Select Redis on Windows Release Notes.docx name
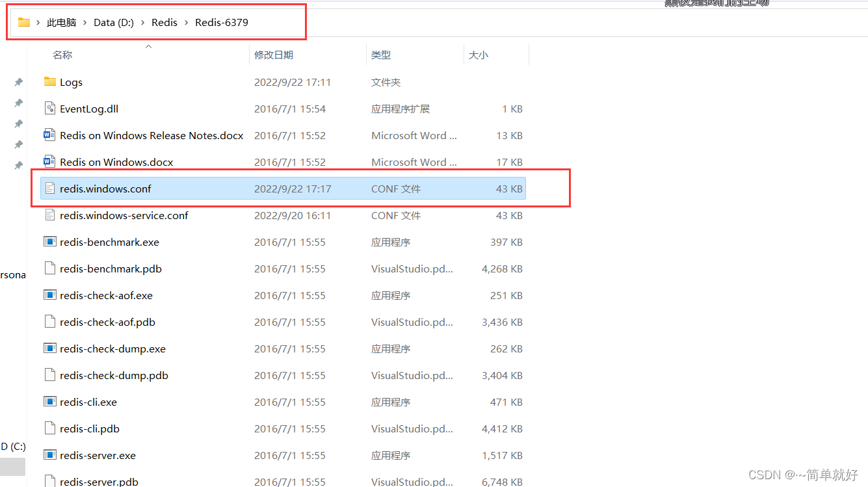 coord(151,135)
